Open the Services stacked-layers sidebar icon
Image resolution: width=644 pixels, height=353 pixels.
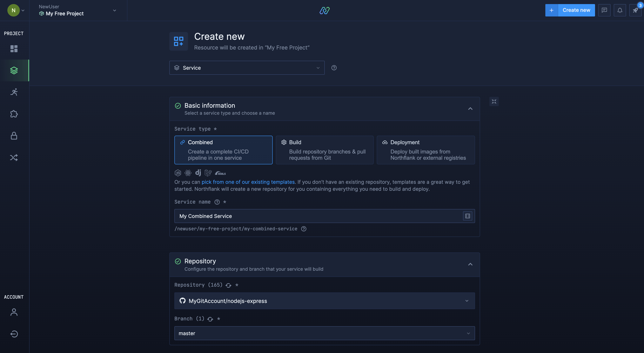[14, 70]
